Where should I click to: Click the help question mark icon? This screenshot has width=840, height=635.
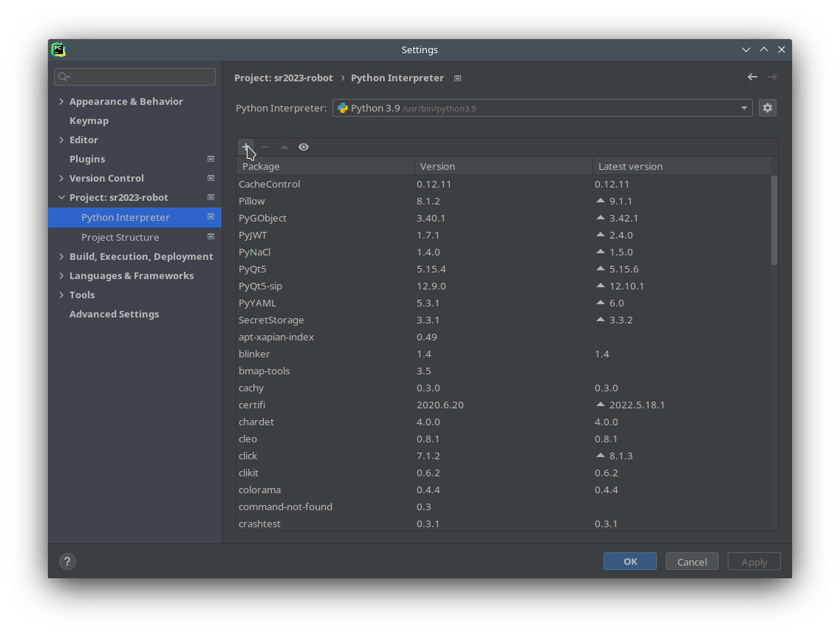coord(67,561)
